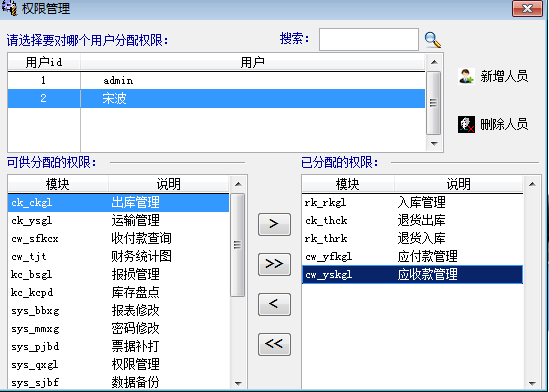Select assigned rk_rkgl 入库管理 permission
549x392 pixels.
tap(412, 202)
